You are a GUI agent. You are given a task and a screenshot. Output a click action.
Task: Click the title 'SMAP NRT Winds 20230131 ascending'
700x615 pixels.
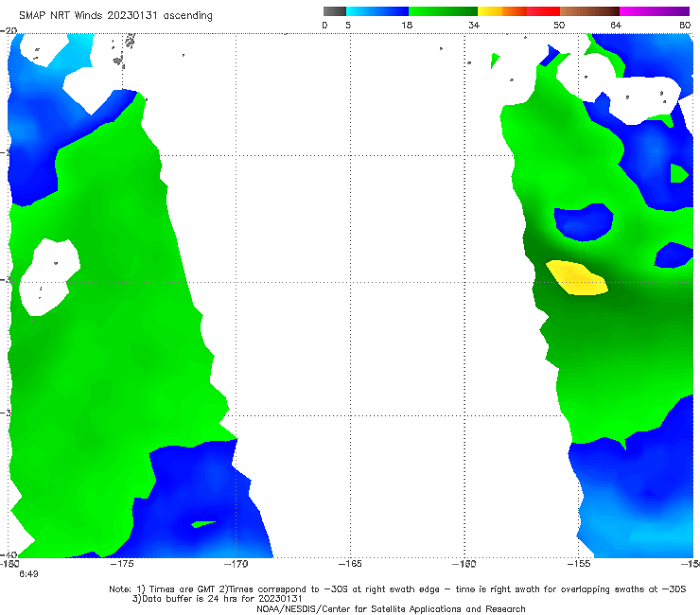(x=115, y=15)
